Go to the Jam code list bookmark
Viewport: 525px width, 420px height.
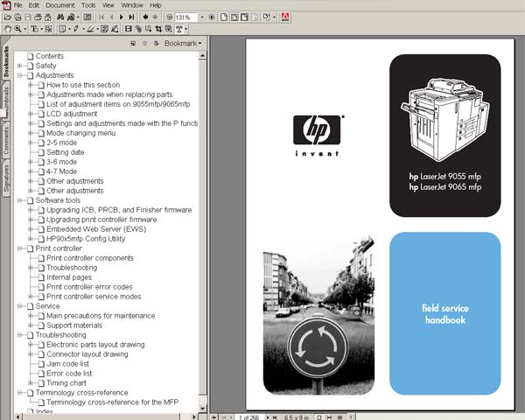pyautogui.click(x=67, y=364)
